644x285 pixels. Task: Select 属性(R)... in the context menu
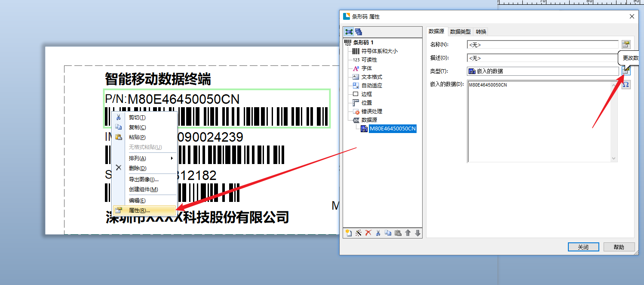(139, 211)
